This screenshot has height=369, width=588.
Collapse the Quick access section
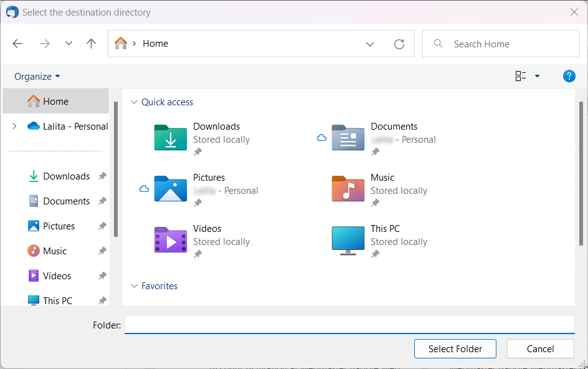pos(134,102)
